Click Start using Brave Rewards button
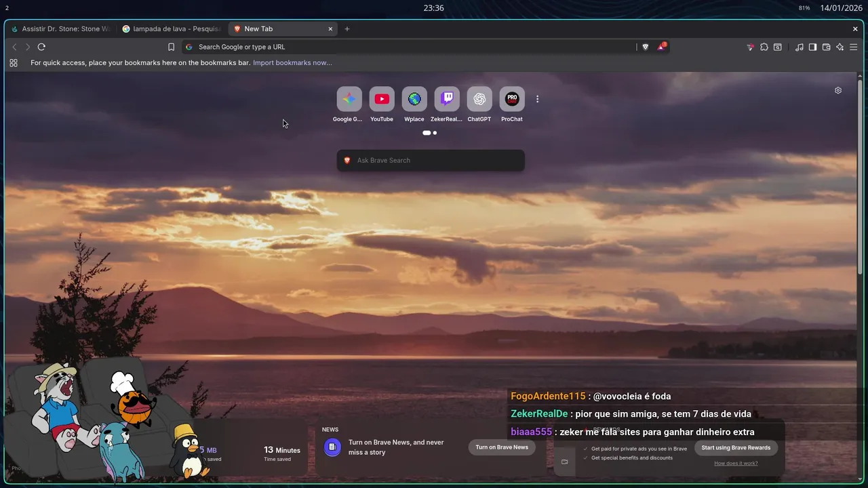 pyautogui.click(x=736, y=448)
